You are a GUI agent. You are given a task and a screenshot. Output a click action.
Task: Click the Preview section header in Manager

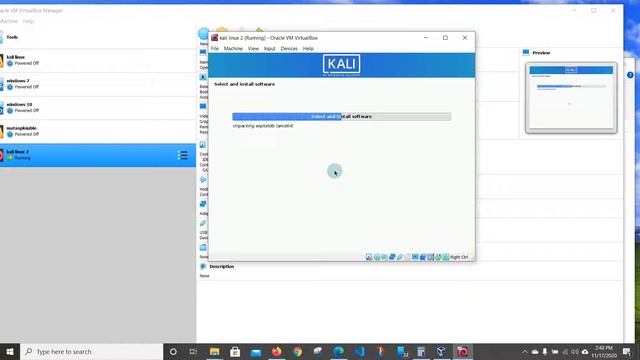coord(541,53)
